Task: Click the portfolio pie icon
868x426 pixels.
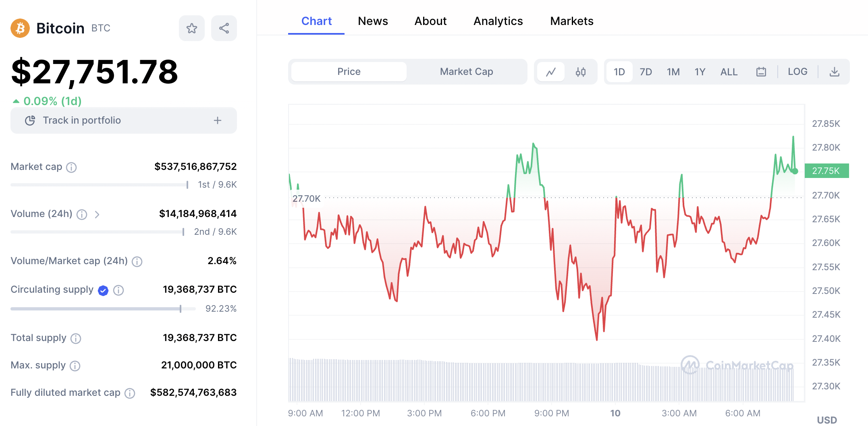Action: pos(30,120)
